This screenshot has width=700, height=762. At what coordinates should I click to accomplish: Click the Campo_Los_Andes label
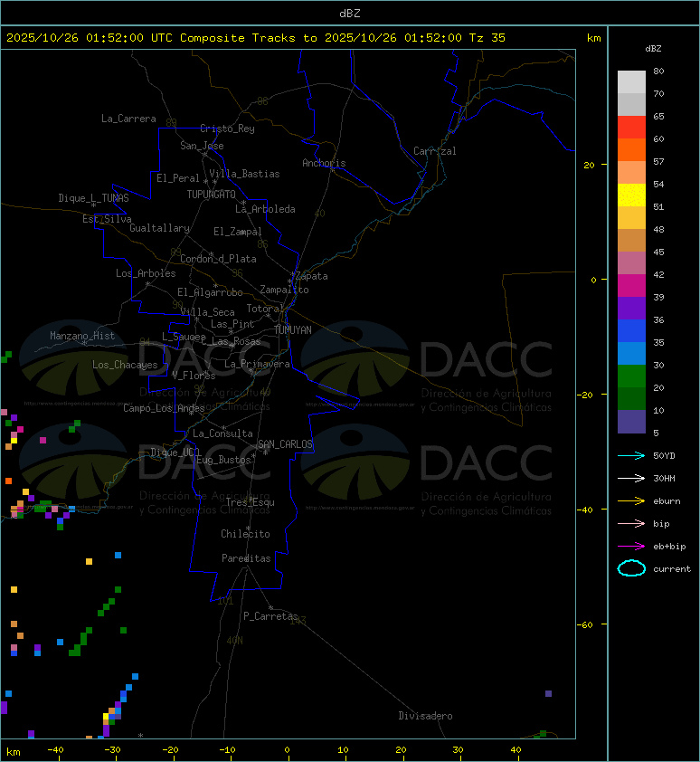(164, 408)
